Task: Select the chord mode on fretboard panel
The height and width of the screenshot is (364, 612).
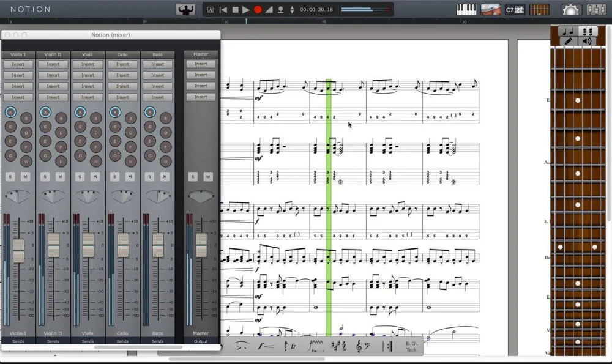Action: click(588, 31)
